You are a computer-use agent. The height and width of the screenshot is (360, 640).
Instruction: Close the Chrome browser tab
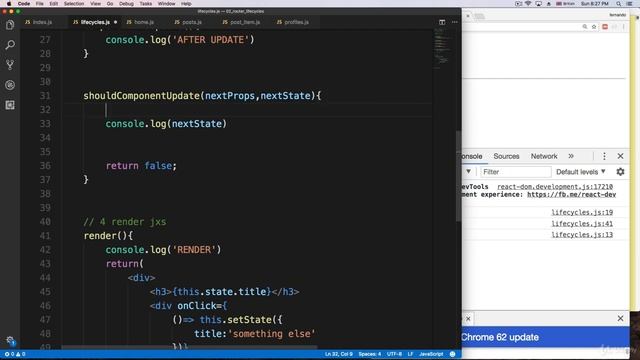468,16
